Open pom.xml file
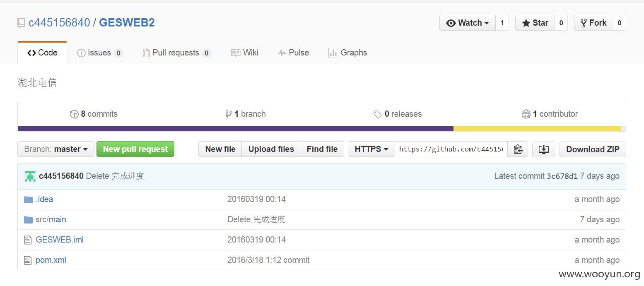Viewport: 644px width, 286px height. 51,260
